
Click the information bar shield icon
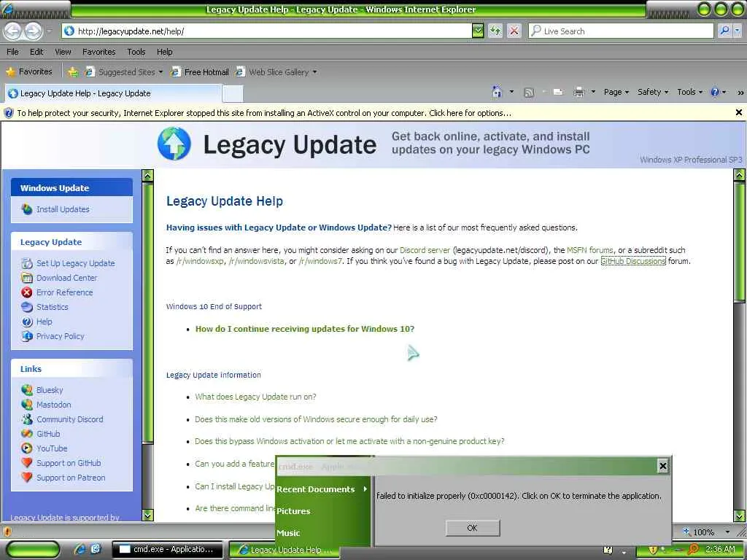[9, 113]
